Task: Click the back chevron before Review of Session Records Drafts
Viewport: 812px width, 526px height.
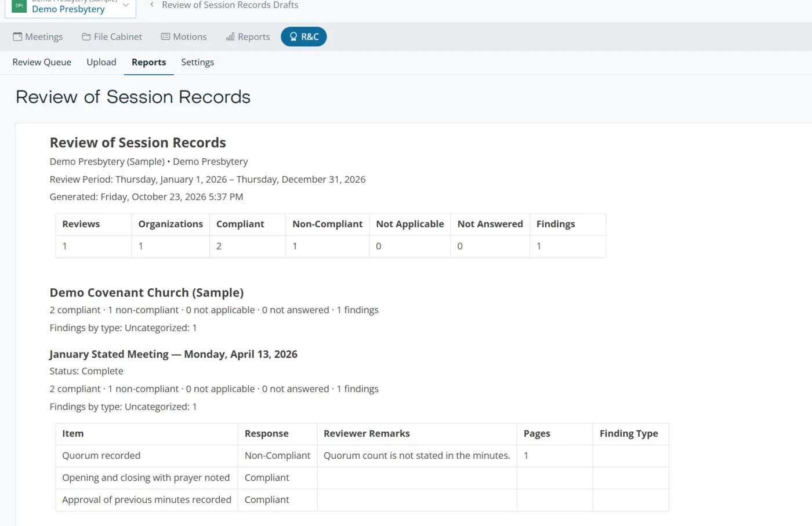Action: [x=152, y=5]
